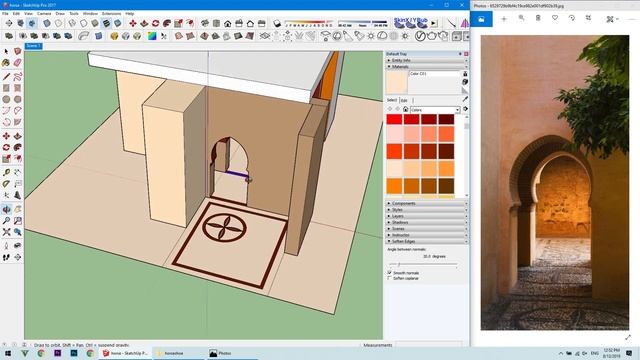Click the current material preview thumbnail
The height and width of the screenshot is (360, 640).
tap(397, 82)
